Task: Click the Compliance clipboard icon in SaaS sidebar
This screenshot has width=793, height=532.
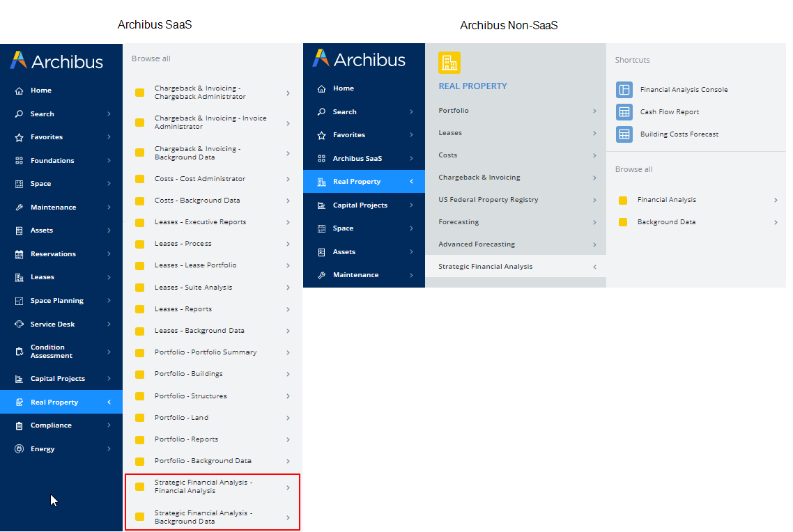Action: pos(20,425)
